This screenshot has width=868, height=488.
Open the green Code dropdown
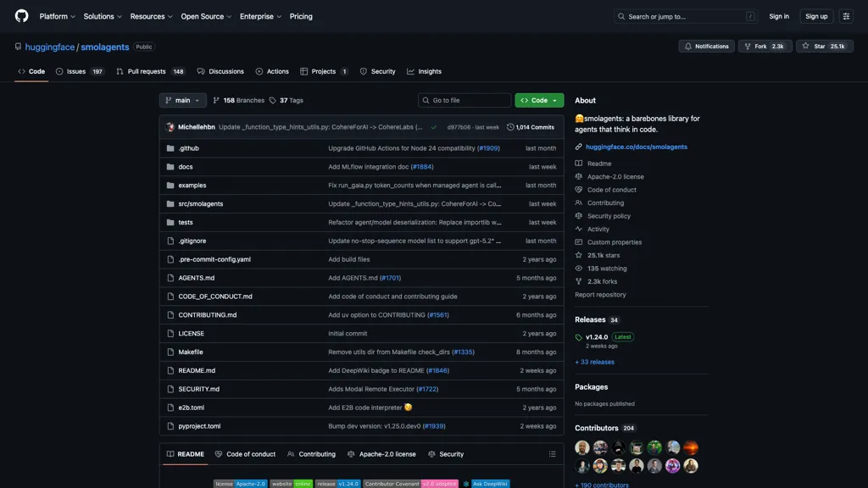pyautogui.click(x=539, y=101)
